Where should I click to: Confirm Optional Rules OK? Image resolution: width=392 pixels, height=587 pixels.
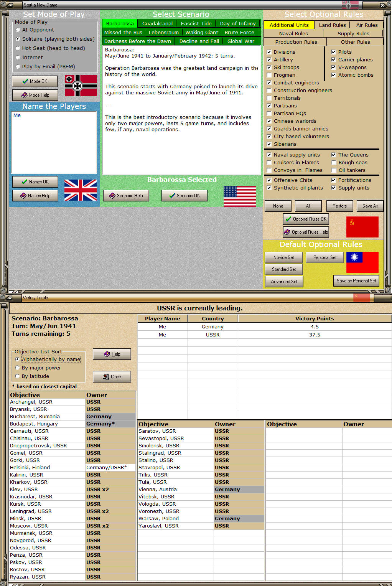(306, 219)
